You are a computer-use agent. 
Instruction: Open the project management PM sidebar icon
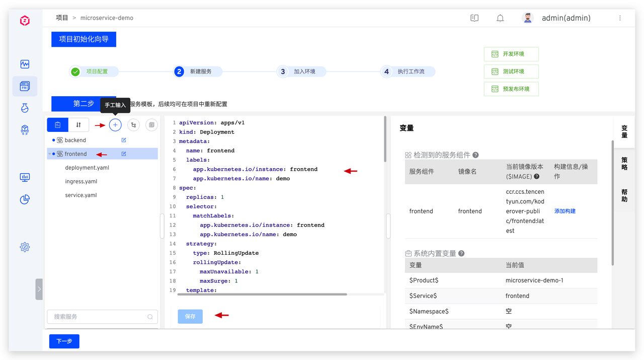25,87
